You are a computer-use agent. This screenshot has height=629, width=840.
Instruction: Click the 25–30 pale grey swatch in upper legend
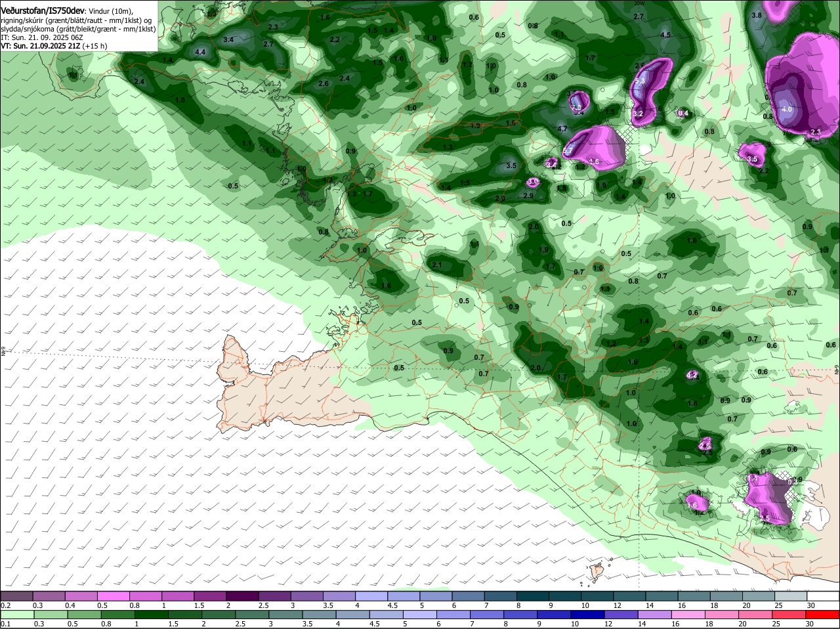pyautogui.click(x=791, y=596)
